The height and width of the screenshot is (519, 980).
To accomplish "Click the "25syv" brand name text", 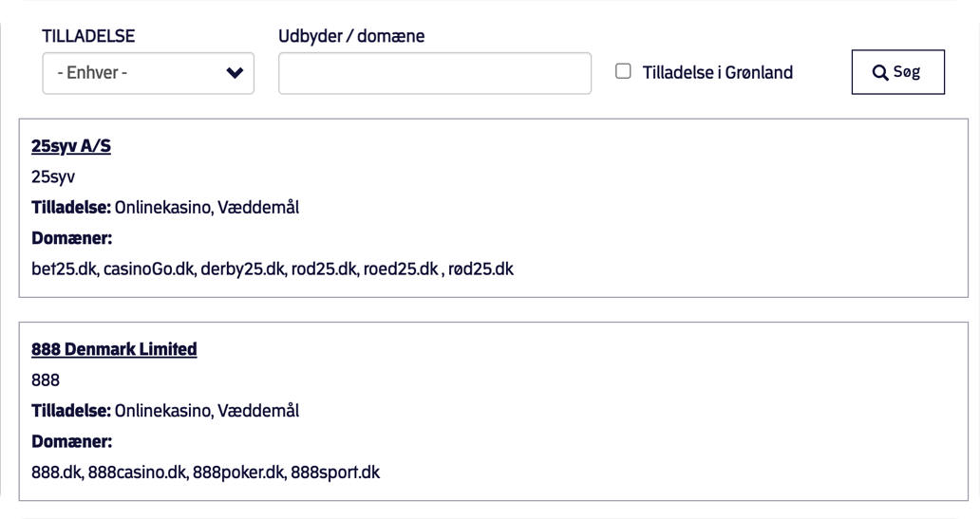I will click(53, 176).
